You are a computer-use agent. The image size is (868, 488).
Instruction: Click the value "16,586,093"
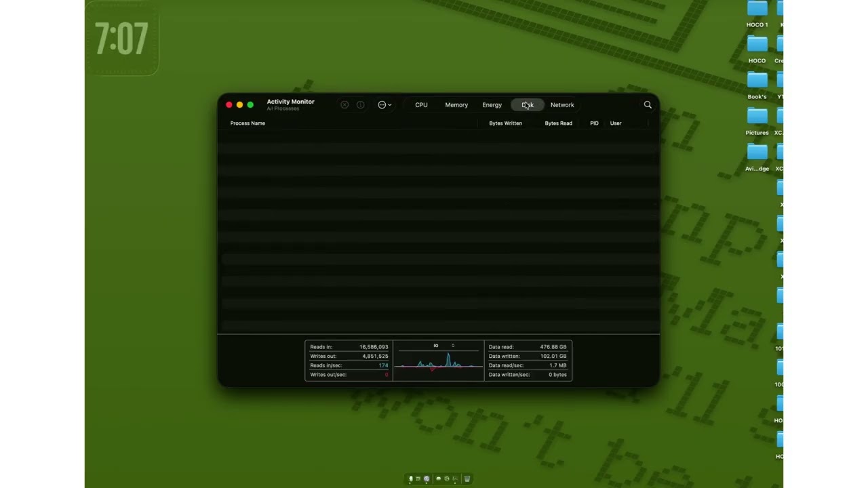click(374, 347)
